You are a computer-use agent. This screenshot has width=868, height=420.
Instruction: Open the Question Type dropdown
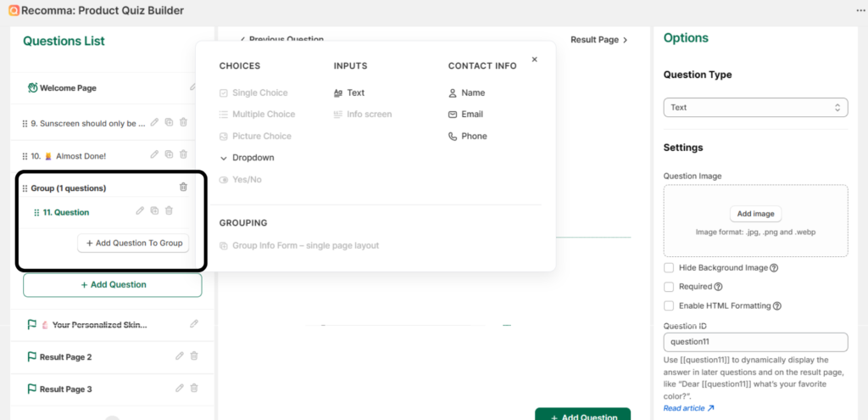click(755, 108)
